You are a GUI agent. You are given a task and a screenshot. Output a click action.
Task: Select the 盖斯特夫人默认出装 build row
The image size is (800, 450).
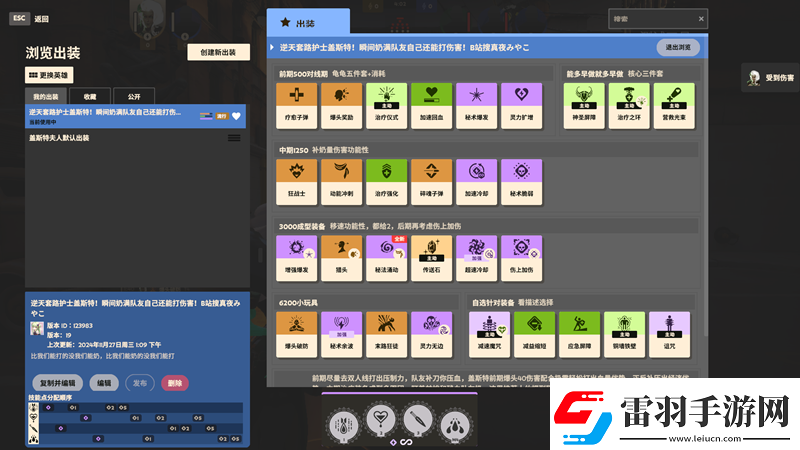[135, 138]
